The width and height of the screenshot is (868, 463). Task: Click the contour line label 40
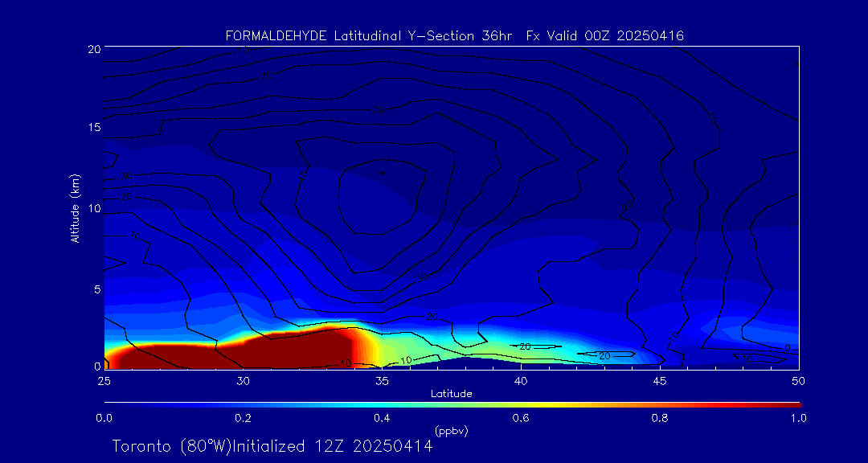[303, 175]
